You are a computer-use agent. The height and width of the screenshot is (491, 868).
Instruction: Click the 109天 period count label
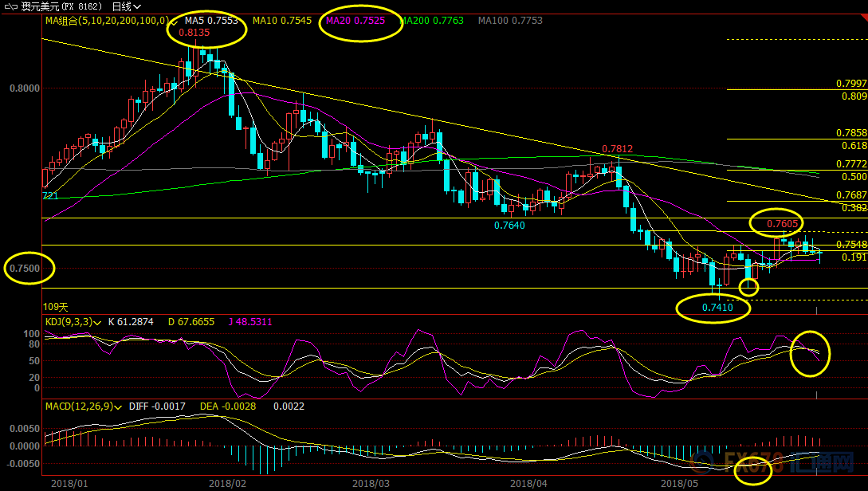[54, 307]
